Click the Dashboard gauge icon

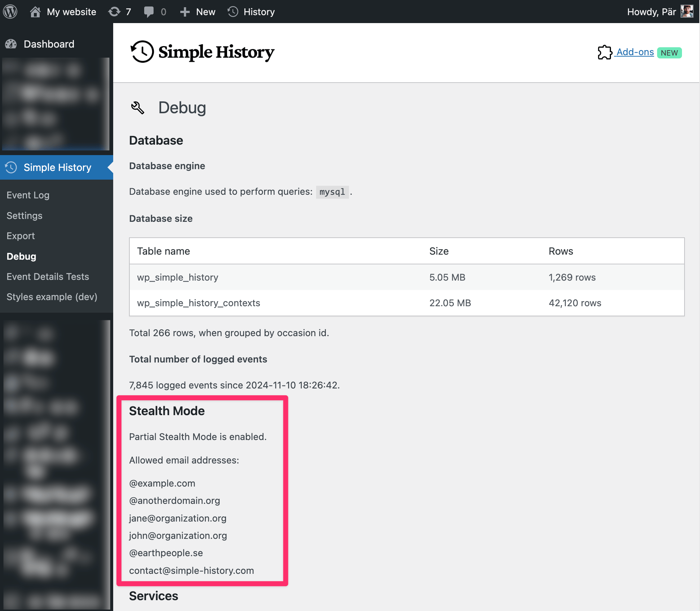(11, 44)
